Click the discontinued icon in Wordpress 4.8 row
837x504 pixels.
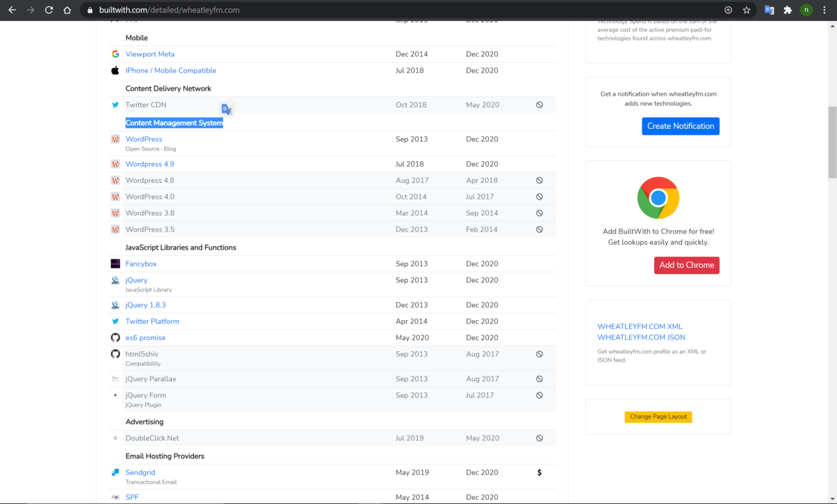pyautogui.click(x=539, y=181)
